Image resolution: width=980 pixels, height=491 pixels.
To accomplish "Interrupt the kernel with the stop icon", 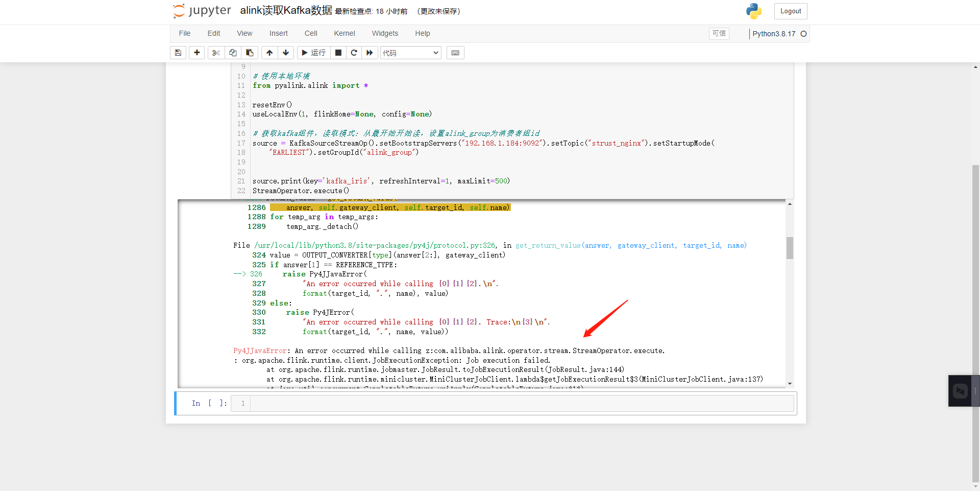I will (x=338, y=53).
